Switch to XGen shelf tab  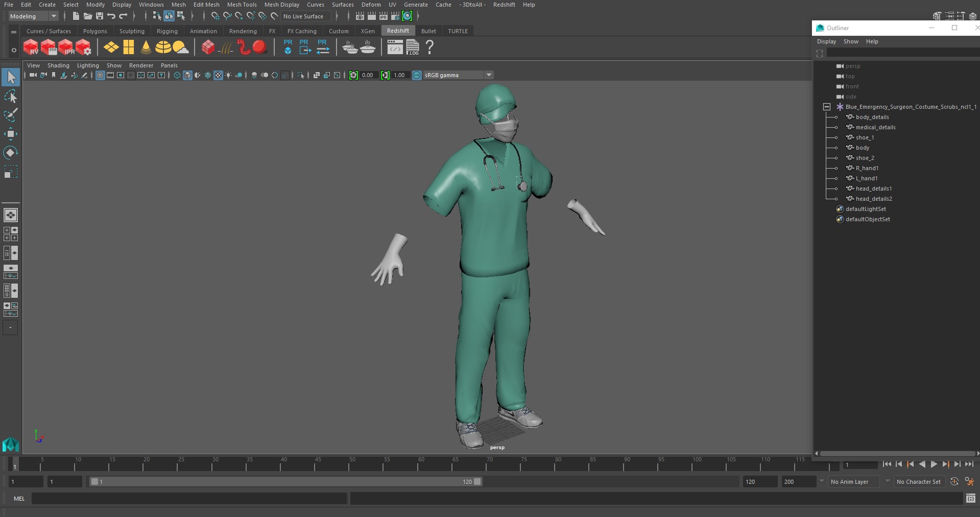tap(368, 31)
